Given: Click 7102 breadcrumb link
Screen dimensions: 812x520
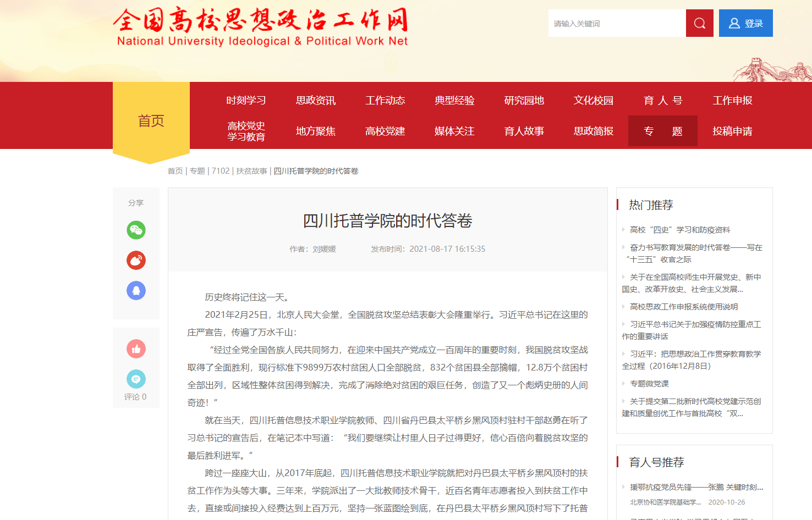Looking at the screenshot, I should pos(221,171).
